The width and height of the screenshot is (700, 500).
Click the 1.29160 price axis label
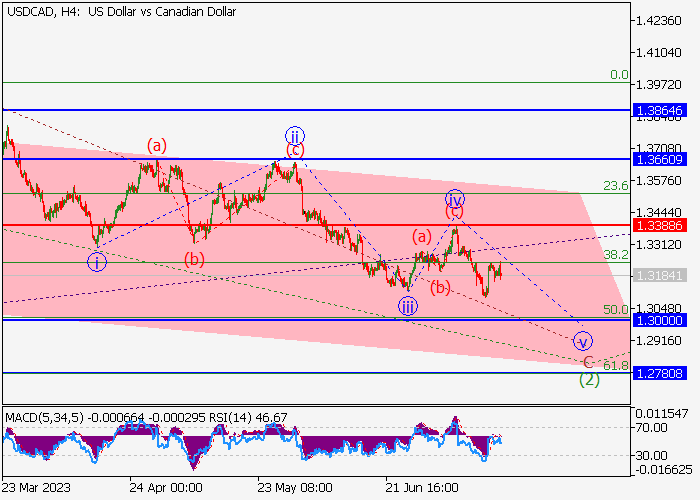(x=659, y=341)
